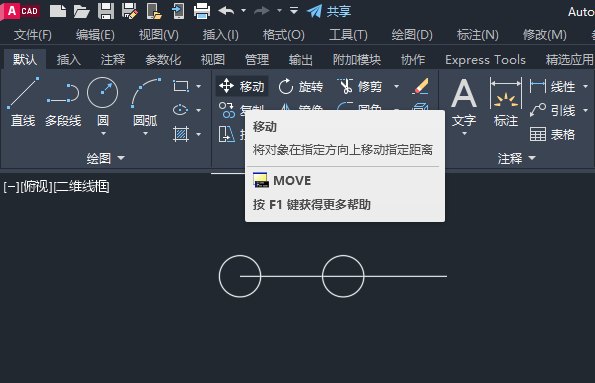Click the AutoCAD application logo button
The height and width of the screenshot is (383, 595).
point(20,11)
